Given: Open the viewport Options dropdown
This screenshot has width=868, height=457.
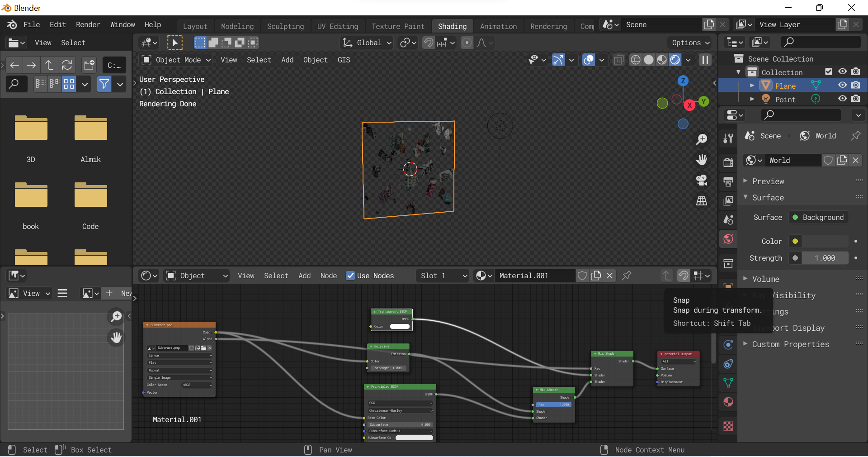Looking at the screenshot, I should click(690, 43).
